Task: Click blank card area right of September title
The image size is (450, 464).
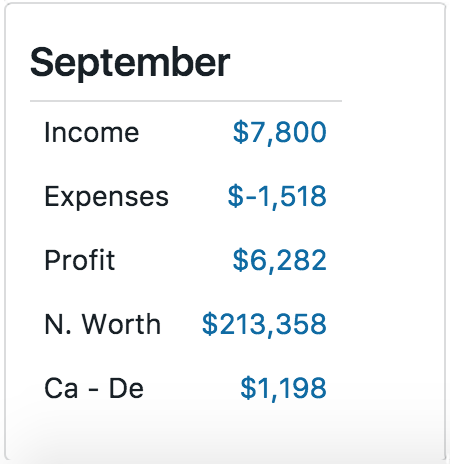Action: point(333,63)
